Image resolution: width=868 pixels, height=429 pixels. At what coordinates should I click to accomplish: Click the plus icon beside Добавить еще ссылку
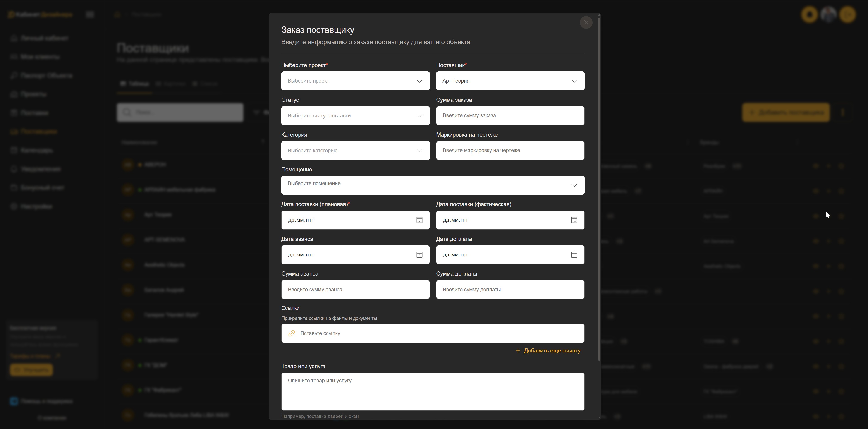[518, 351]
